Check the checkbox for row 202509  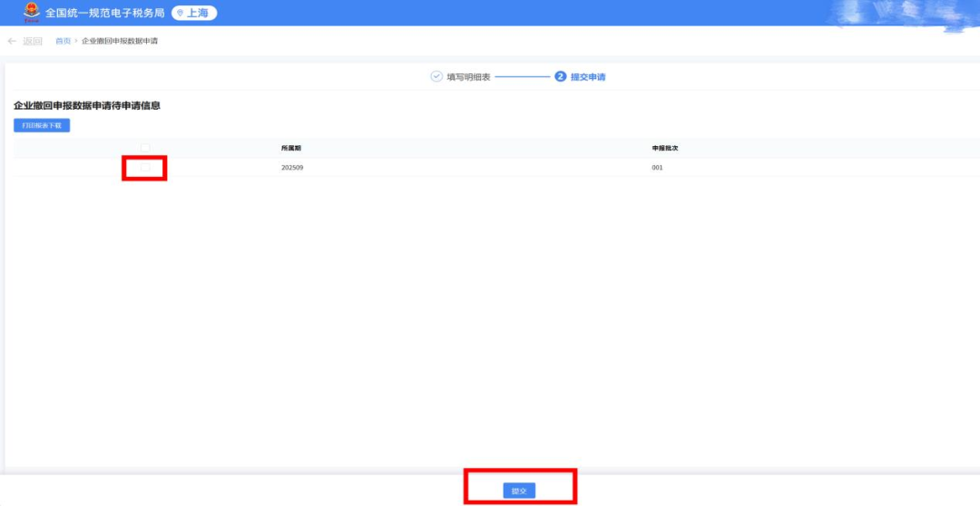click(145, 168)
